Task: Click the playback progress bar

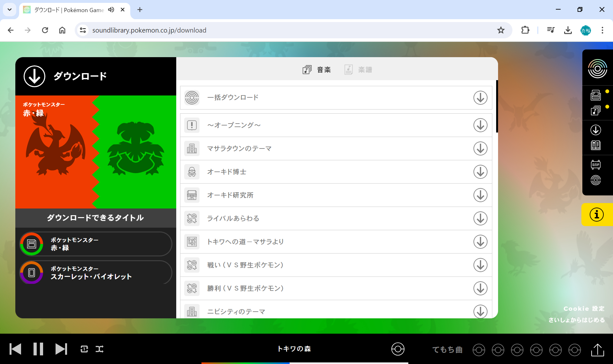Action: click(305, 363)
